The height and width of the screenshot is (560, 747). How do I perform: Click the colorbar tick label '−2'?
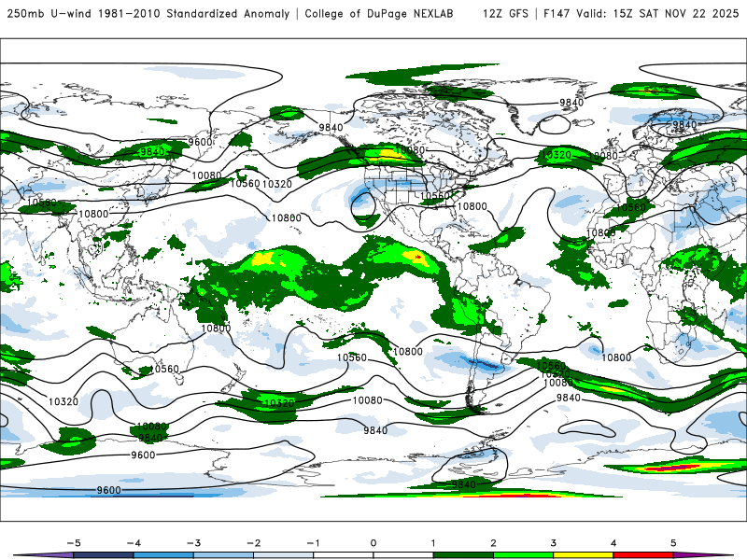(x=253, y=543)
